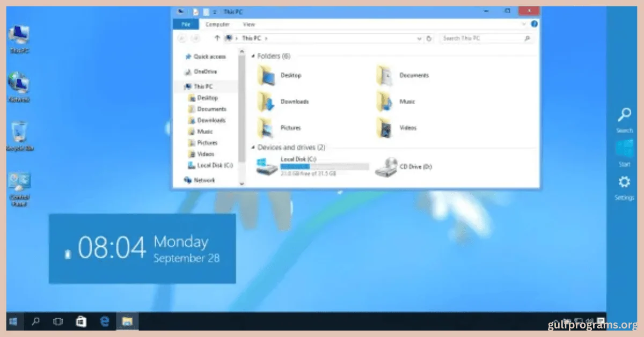644x337 pixels.
Task: Switch to the View ribbon tab
Action: (x=249, y=25)
